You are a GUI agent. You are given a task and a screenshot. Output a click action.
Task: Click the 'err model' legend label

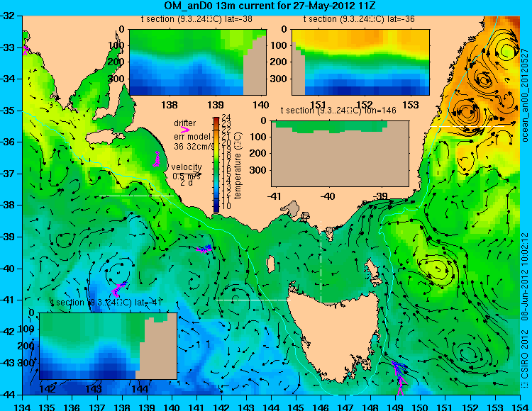[192, 137]
